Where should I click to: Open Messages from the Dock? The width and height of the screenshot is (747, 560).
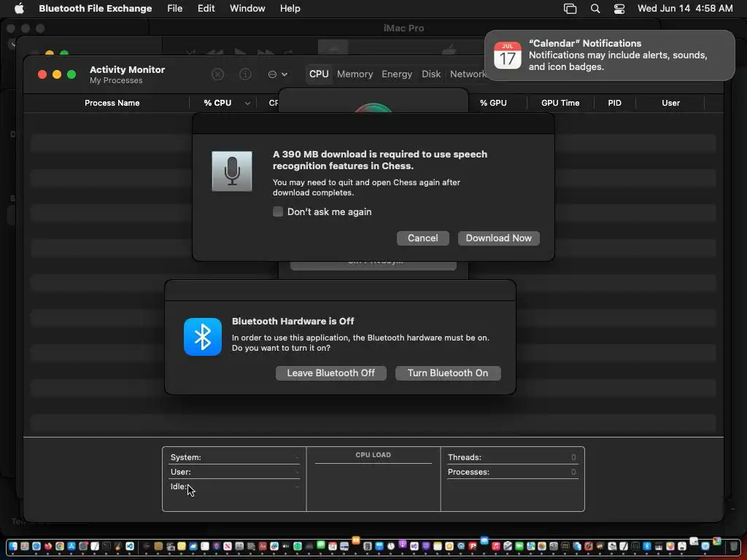pos(321,545)
